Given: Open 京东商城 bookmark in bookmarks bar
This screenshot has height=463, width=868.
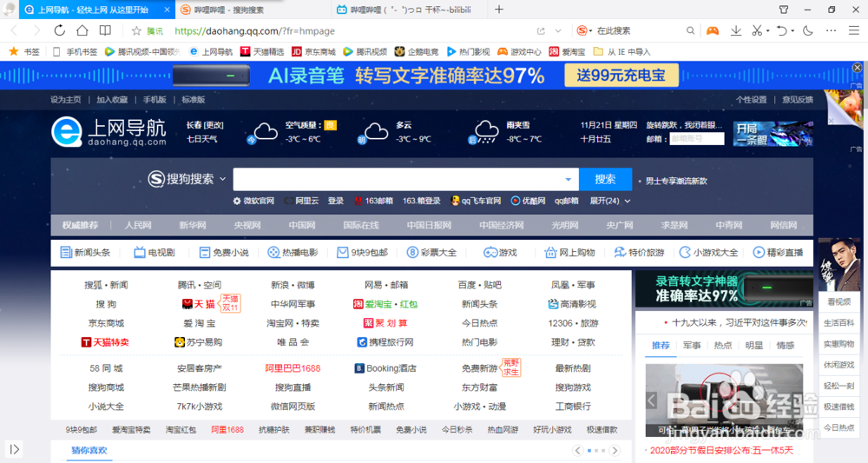Looking at the screenshot, I should 314,52.
